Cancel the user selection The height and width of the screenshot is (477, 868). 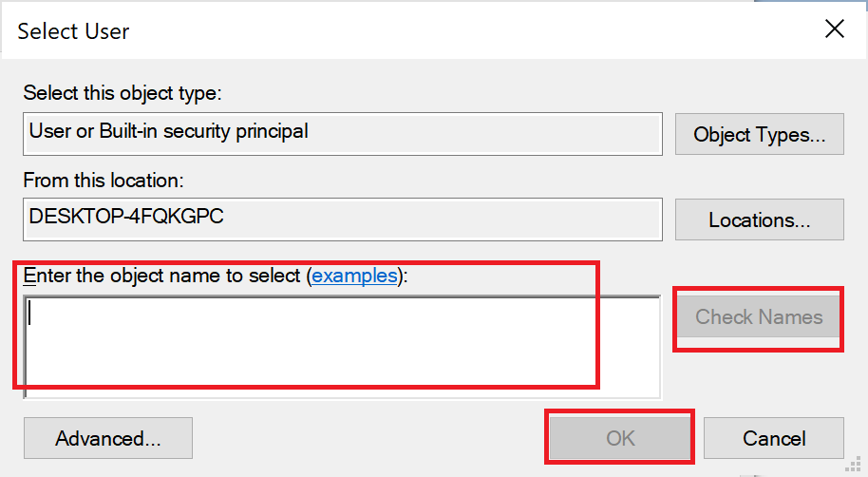point(774,438)
